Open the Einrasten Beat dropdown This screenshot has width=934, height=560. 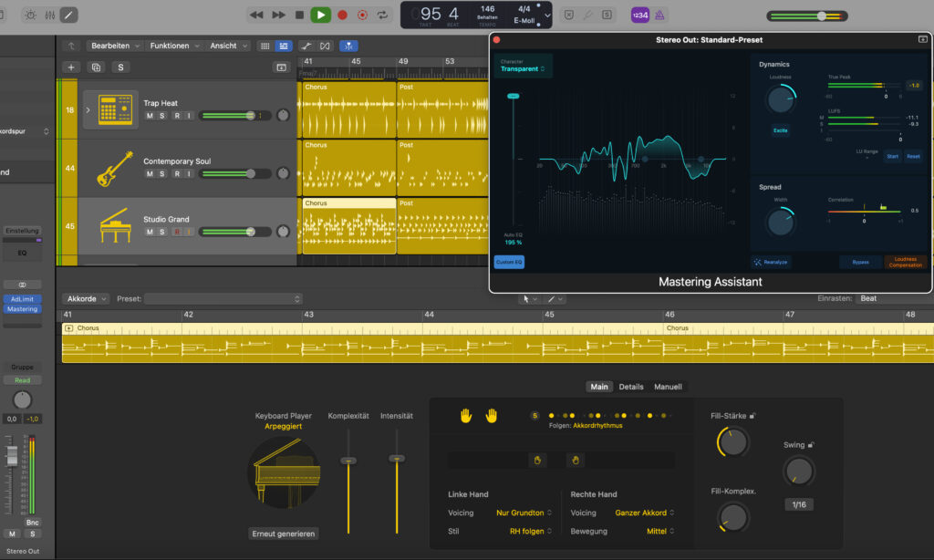click(x=894, y=298)
